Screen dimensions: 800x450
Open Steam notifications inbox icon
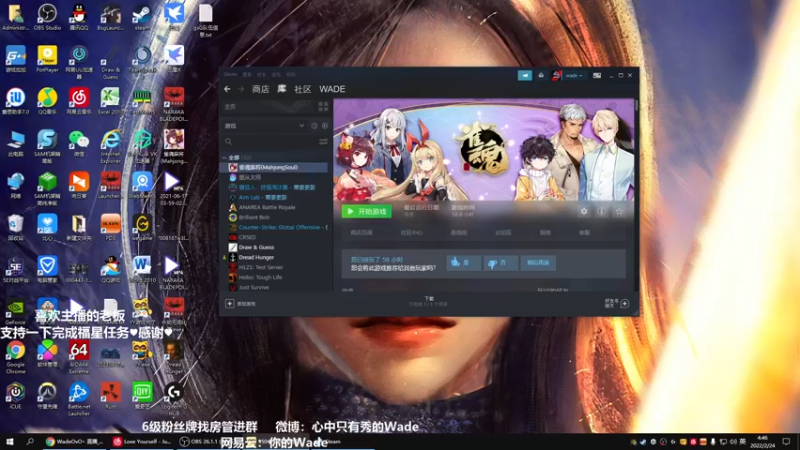click(x=541, y=75)
